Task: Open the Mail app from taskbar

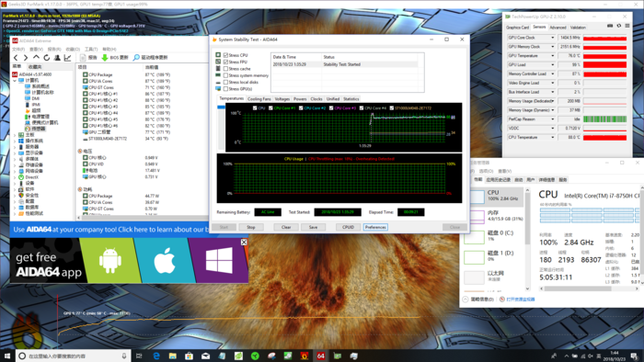Action: (205, 356)
